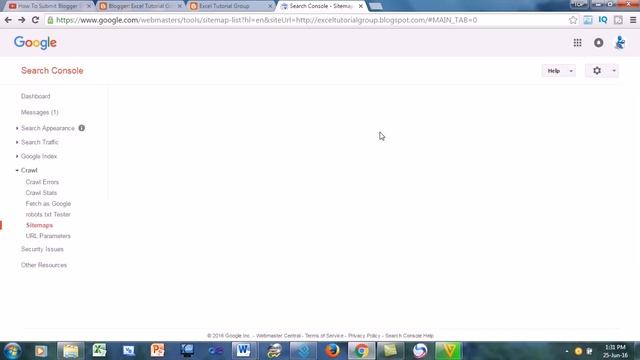This screenshot has height=360, width=640.
Task: Open Crawl Stats
Action: 41,193
